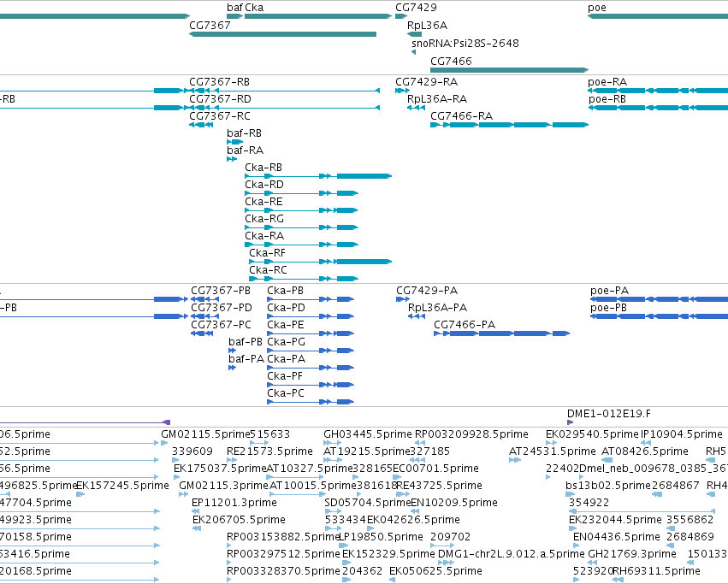Select the CG7466-PA protein
This screenshot has width=728, height=584.
point(502,333)
